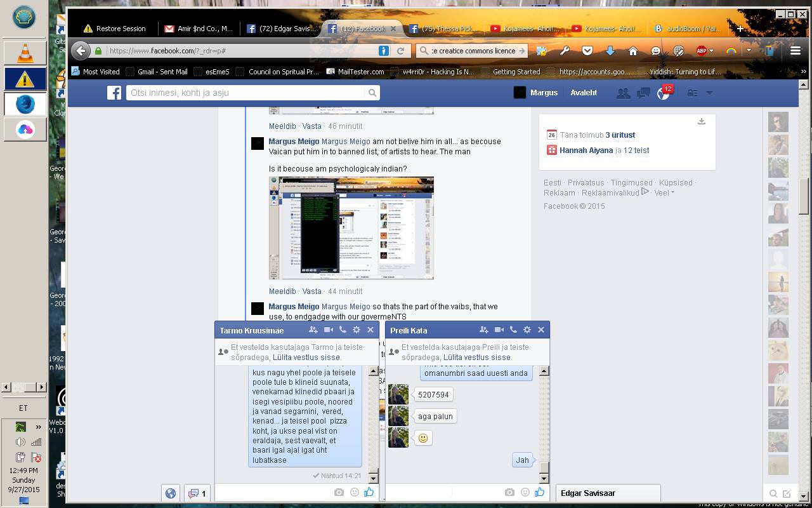This screenshot has height=508, width=812.
Task: Click Facebook search magnifier button
Action: 372,93
